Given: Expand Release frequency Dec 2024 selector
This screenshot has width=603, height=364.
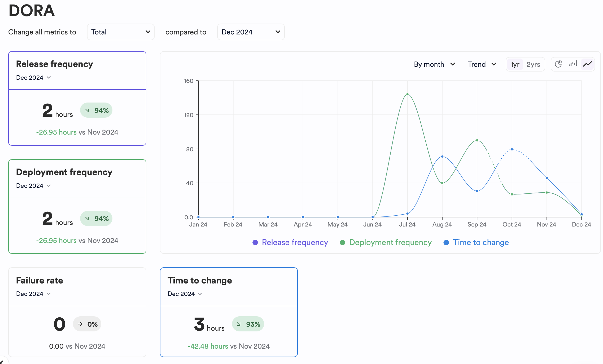Looking at the screenshot, I should pyautogui.click(x=33, y=78).
